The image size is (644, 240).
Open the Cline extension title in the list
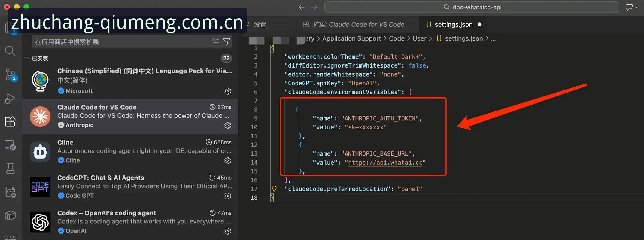(65, 142)
